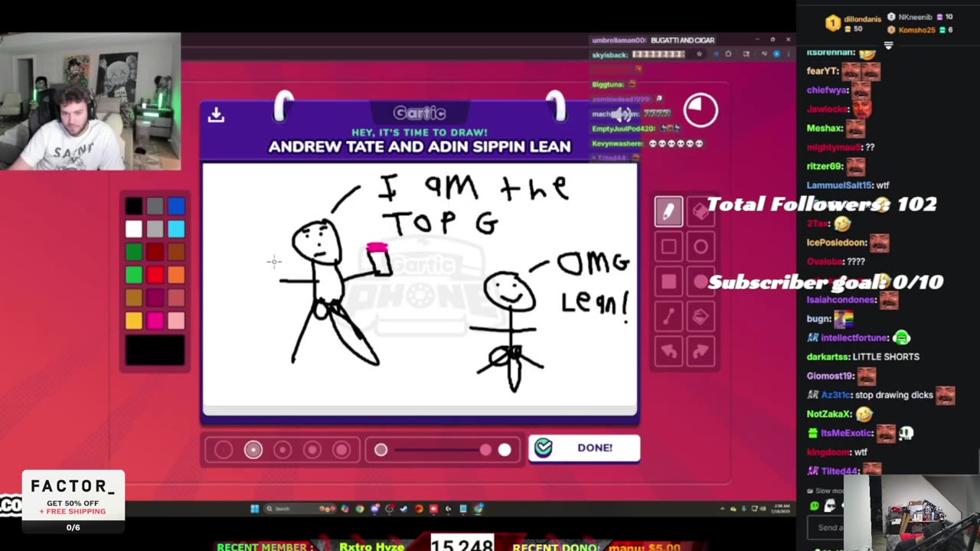
Task: Open the current color picker box
Action: (x=155, y=350)
